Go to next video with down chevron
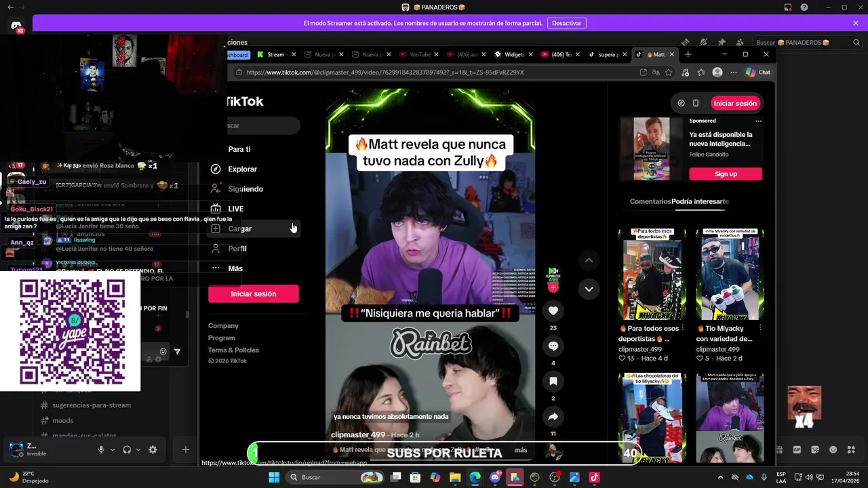Viewport: 868px width, 488px height. (589, 289)
